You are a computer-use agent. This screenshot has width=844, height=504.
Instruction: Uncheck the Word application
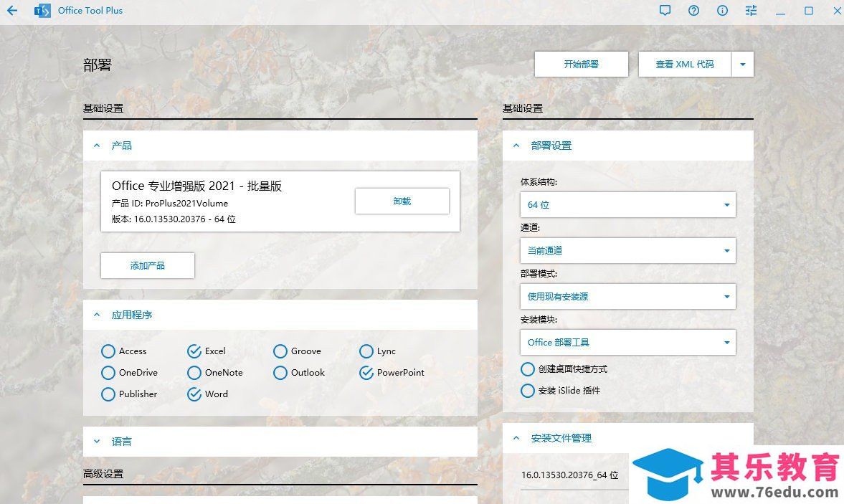point(194,394)
